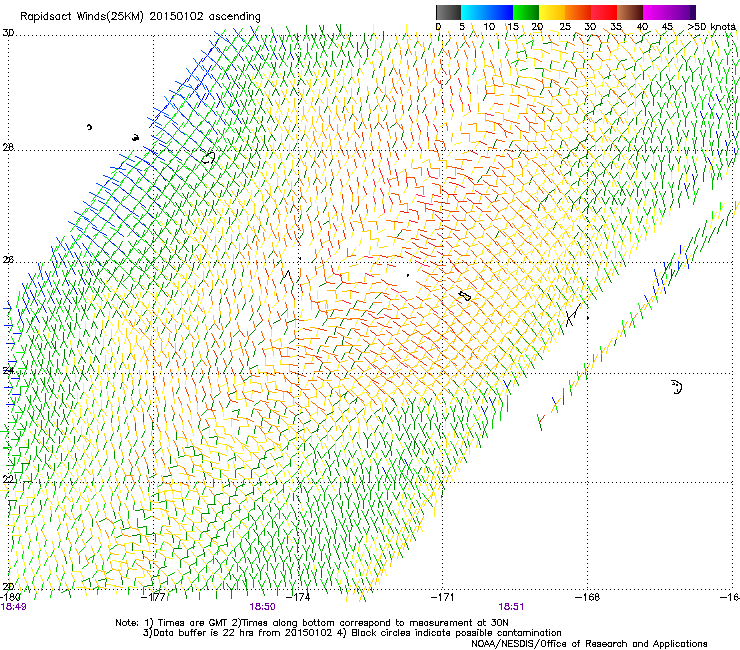
Task: Select the cyan-to-blue segment of the color scale
Action: click(487, 12)
